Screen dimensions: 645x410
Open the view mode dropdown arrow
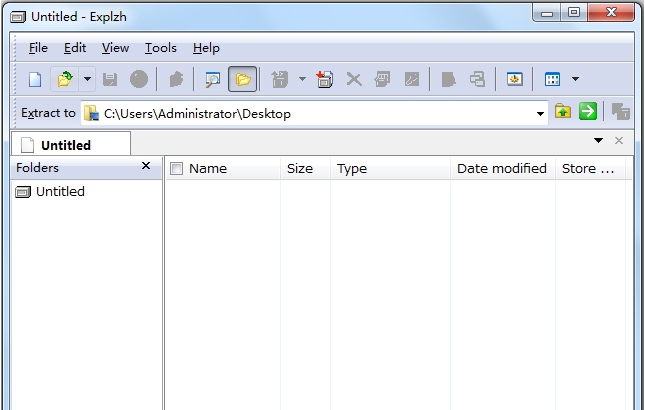(x=575, y=79)
